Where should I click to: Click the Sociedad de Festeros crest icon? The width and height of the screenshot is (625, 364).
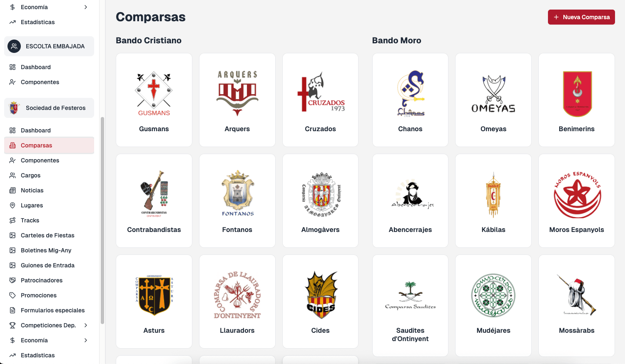(x=14, y=108)
